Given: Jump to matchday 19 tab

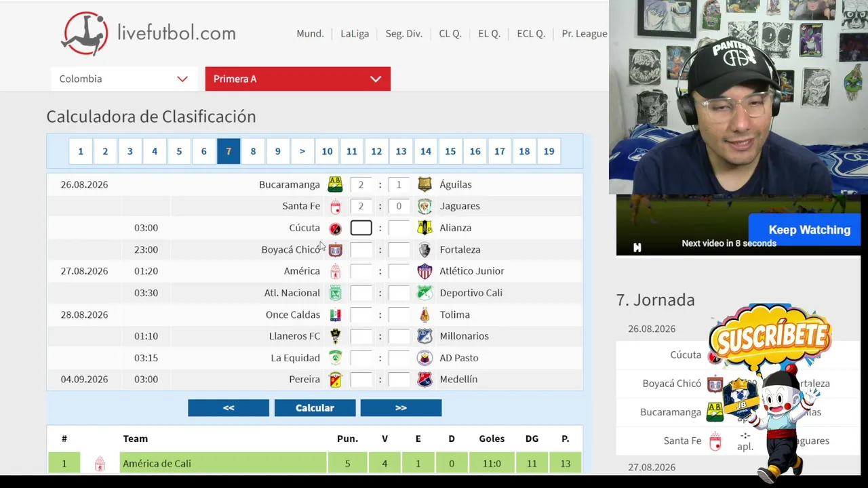Looking at the screenshot, I should tap(549, 151).
